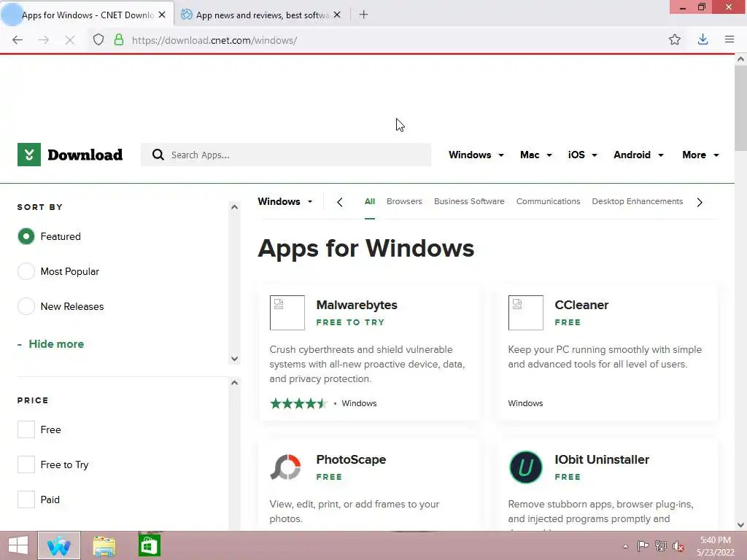
Task: Select the Business Software category tab
Action: coord(469,201)
